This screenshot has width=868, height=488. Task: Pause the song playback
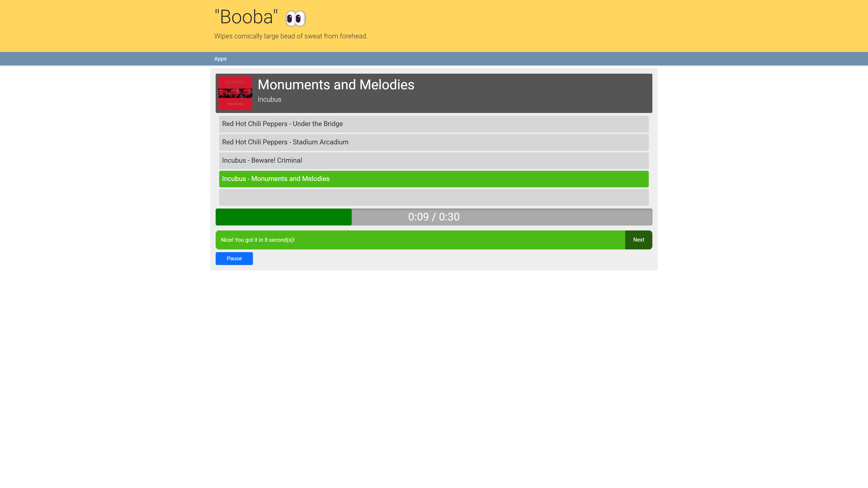(x=234, y=258)
